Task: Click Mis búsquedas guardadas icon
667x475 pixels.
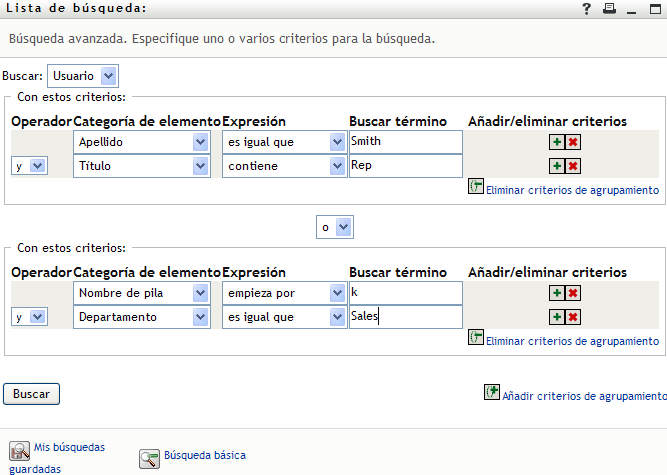Action: click(x=18, y=450)
